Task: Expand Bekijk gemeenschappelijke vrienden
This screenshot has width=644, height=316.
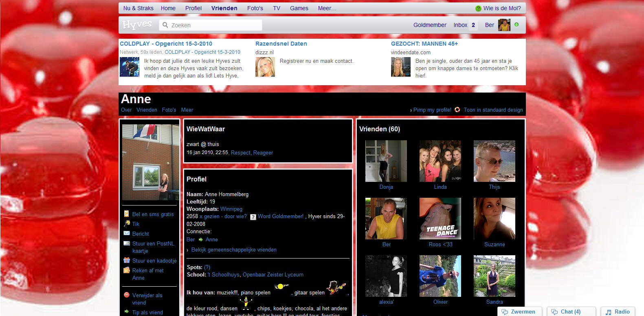Action: tap(233, 250)
